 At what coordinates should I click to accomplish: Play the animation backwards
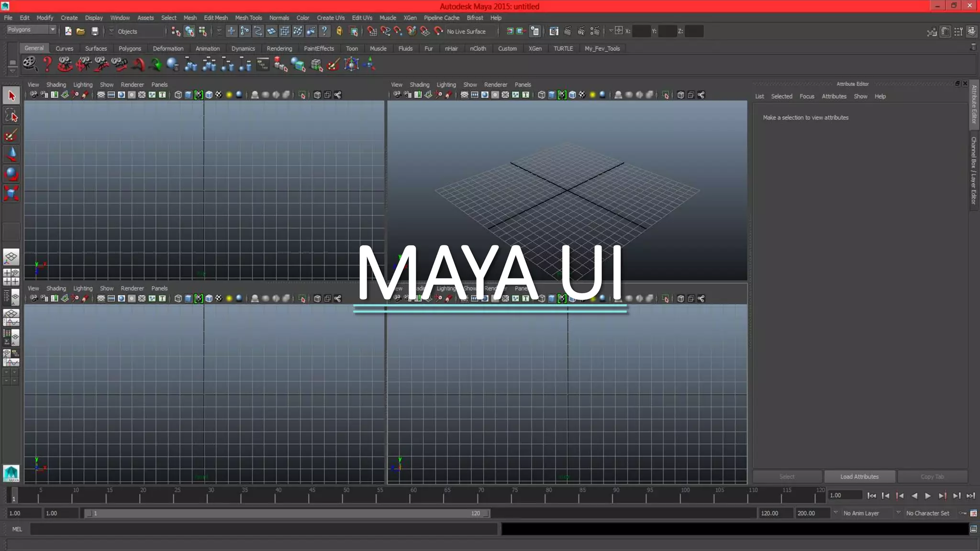tap(914, 496)
